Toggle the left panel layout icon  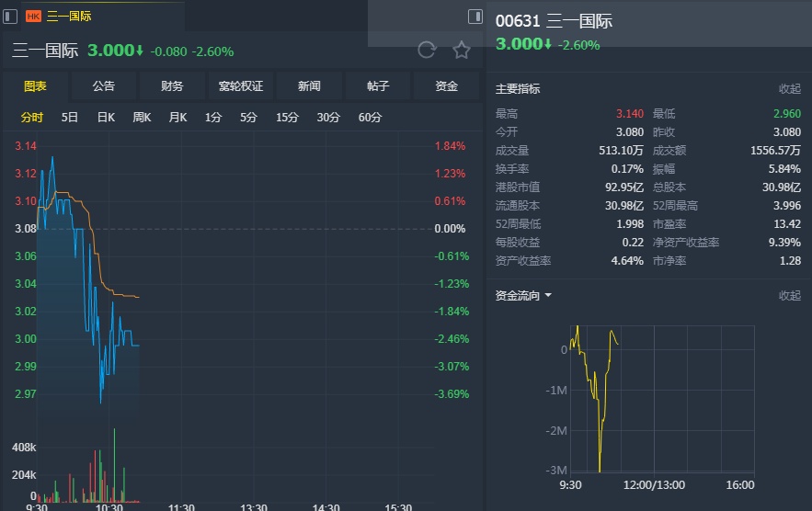point(10,16)
